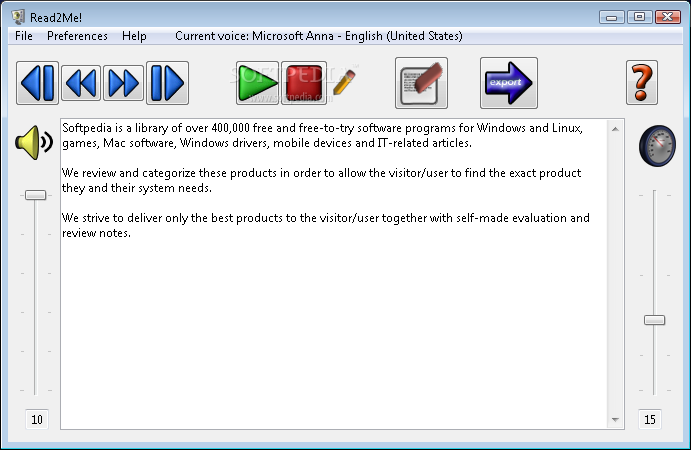This screenshot has width=691, height=450.
Task: Click the volume value field showing 10
Action: [x=37, y=419]
